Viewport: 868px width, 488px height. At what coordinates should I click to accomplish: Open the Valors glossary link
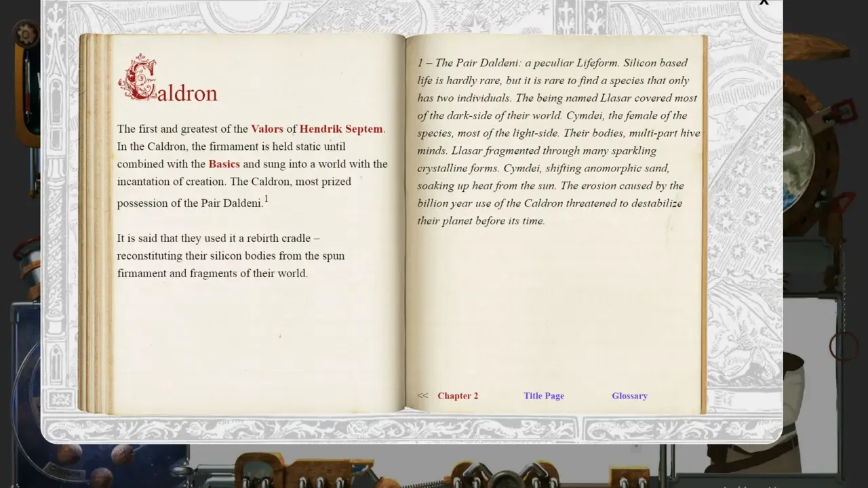point(267,129)
